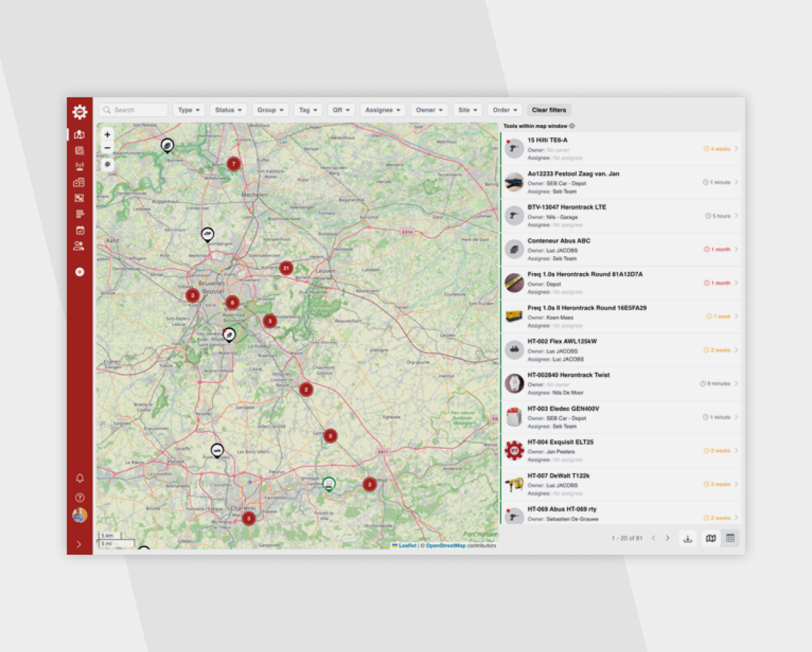Open the 15 Hilti TE6-A tool row
Image resolution: width=812 pixels, height=652 pixels.
tap(622, 148)
